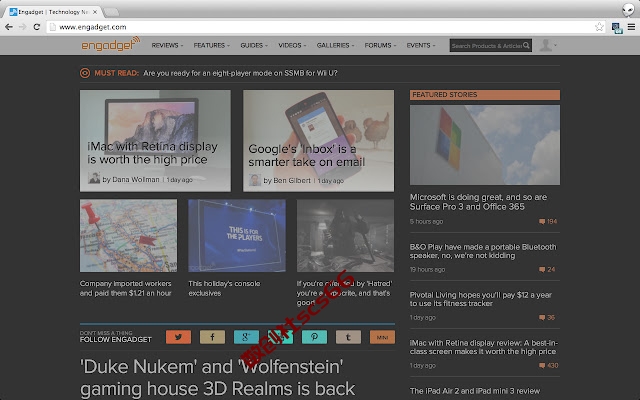Image resolution: width=640 pixels, height=400 pixels.
Task: Click the orange MINI button
Action: pyautogui.click(x=382, y=337)
